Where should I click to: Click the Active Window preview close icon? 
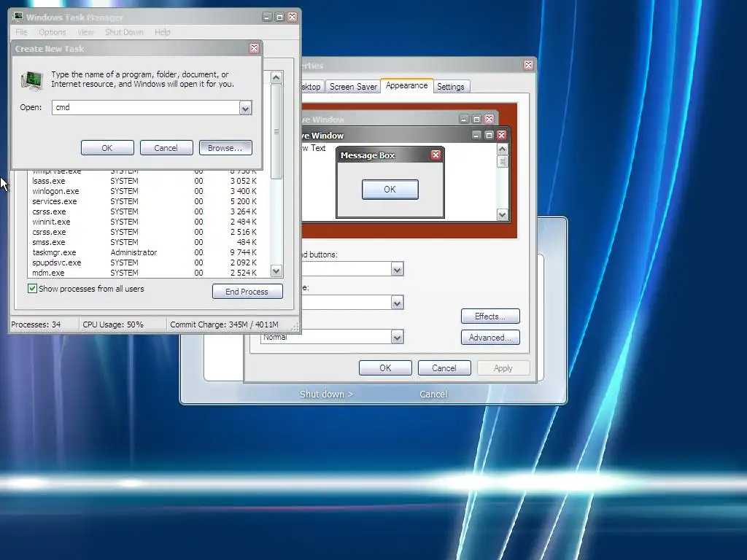(501, 135)
